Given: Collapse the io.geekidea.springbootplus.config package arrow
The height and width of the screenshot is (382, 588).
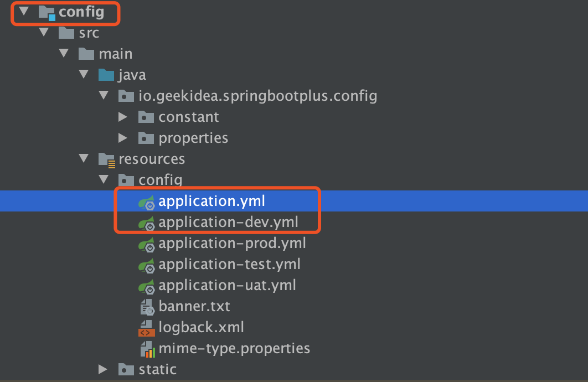Looking at the screenshot, I should (104, 96).
